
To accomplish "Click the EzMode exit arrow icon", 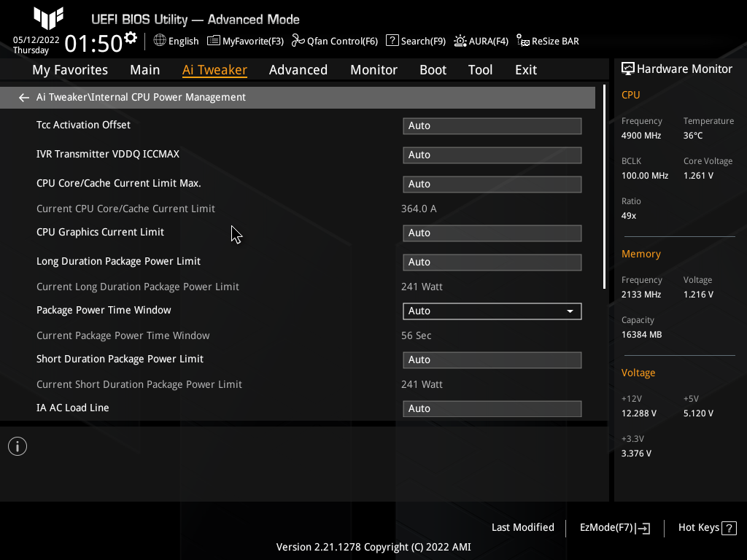I will click(643, 528).
